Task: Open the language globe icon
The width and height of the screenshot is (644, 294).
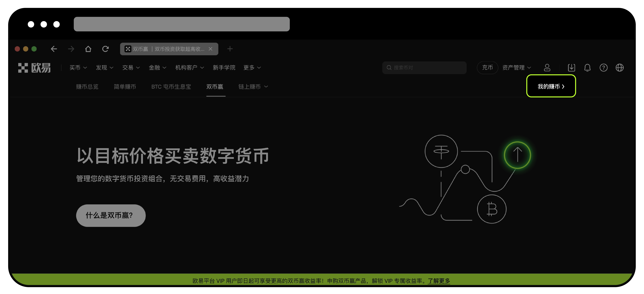Action: [619, 68]
